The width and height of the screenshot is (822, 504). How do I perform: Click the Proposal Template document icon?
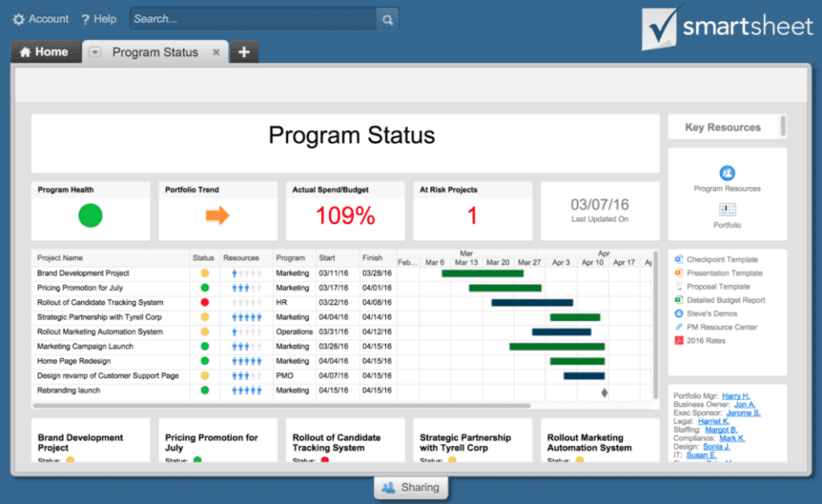point(678,287)
